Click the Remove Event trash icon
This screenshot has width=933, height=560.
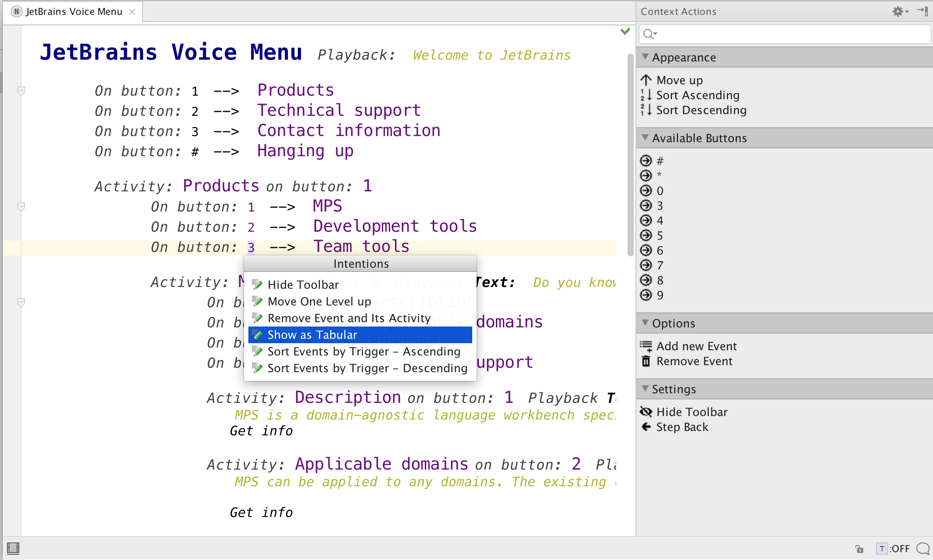(646, 361)
